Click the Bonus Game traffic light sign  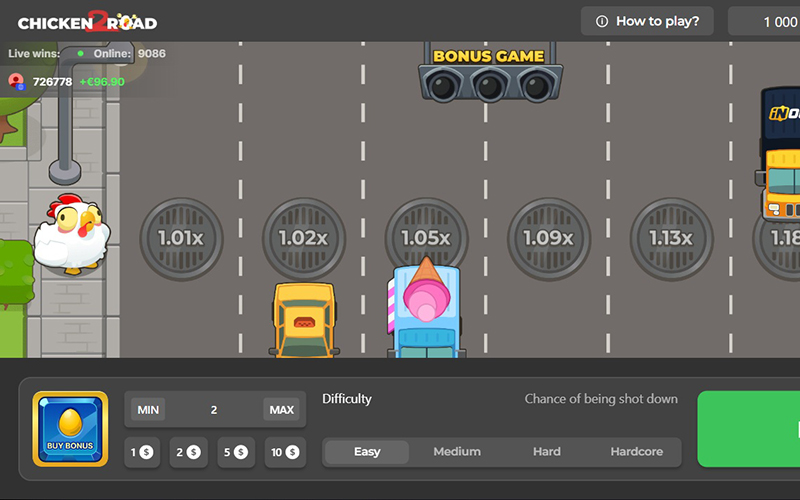pyautogui.click(x=490, y=72)
